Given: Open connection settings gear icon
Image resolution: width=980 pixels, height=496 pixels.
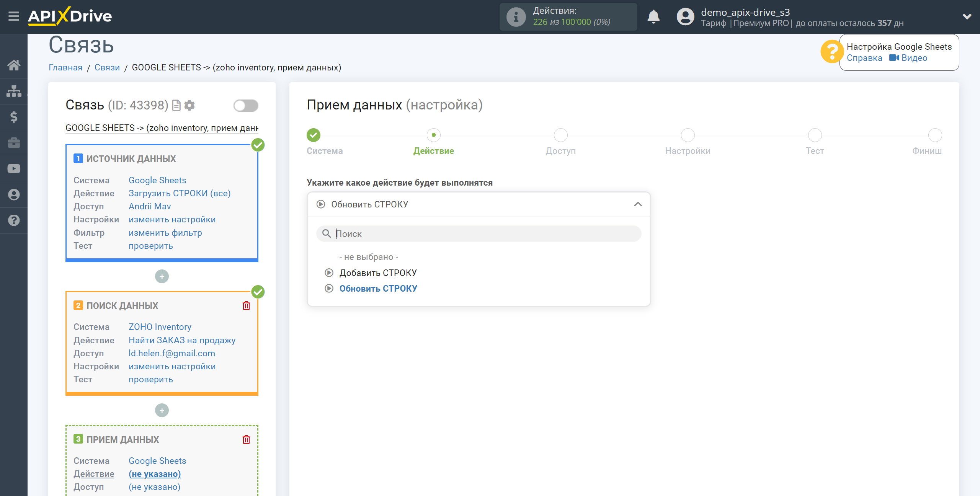Looking at the screenshot, I should click(x=189, y=105).
